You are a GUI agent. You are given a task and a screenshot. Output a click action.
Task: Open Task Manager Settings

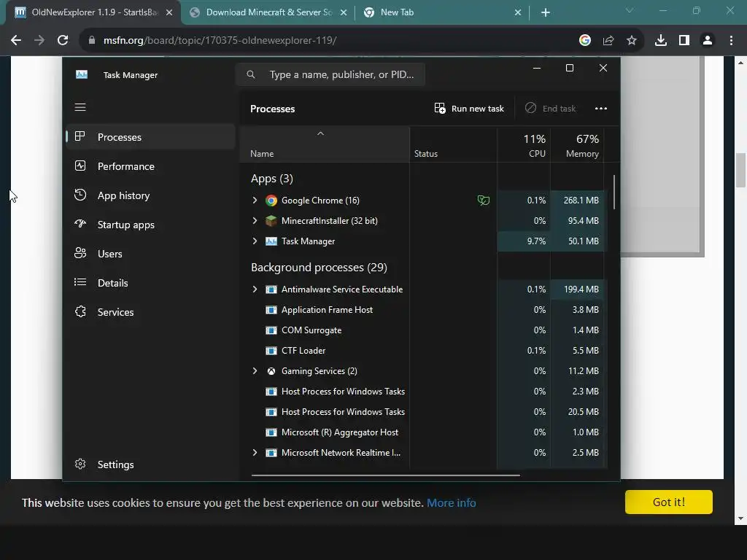click(150, 464)
